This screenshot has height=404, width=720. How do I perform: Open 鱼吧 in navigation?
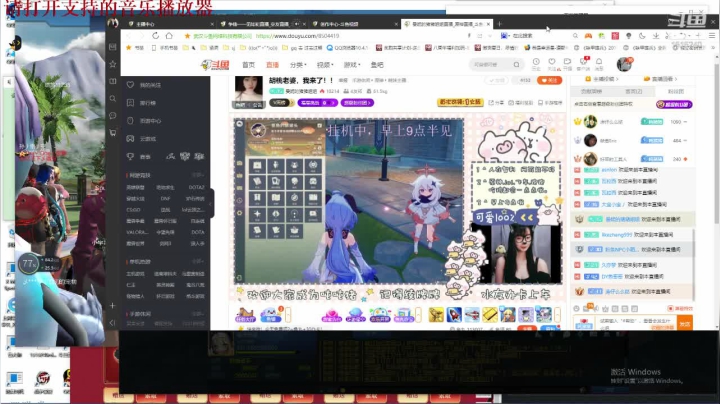point(377,65)
